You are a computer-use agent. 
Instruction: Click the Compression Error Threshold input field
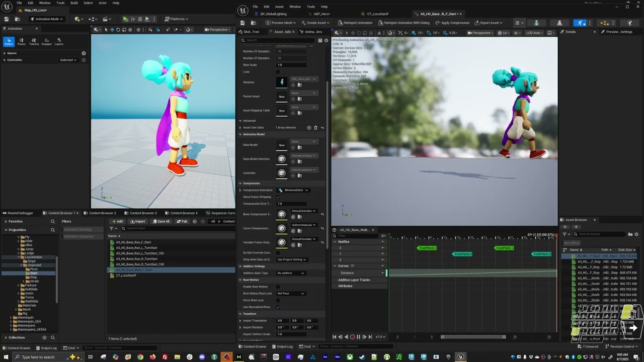click(x=291, y=204)
